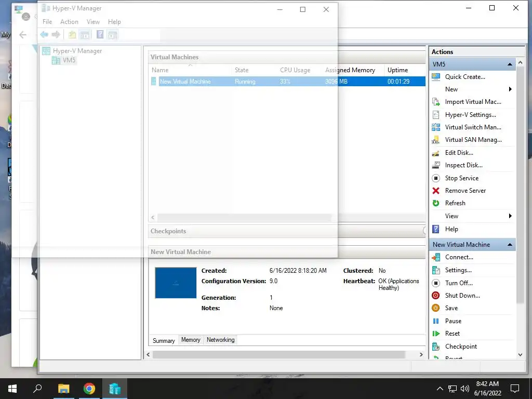Click the Checkpoints section header
The image size is (532, 399).
click(287, 231)
